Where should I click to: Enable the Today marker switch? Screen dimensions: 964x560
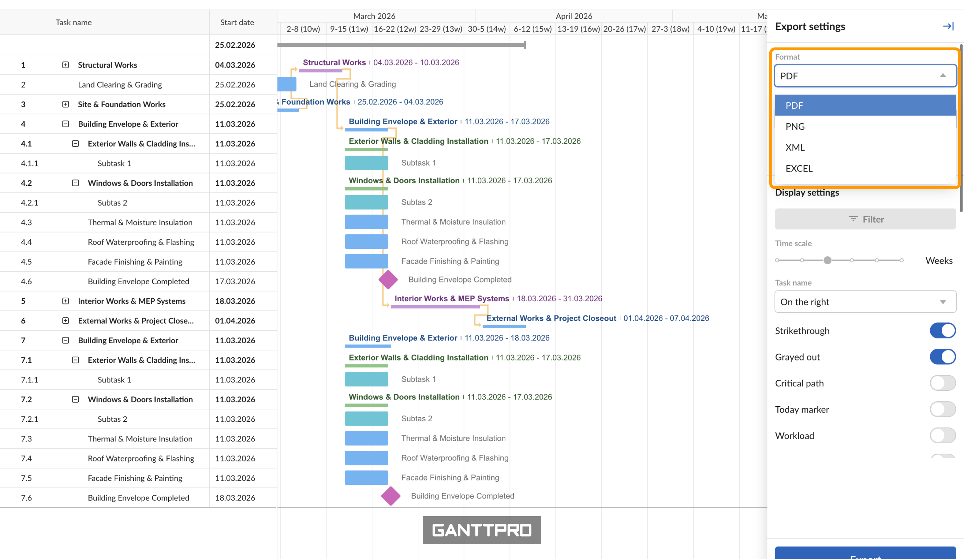[942, 409]
